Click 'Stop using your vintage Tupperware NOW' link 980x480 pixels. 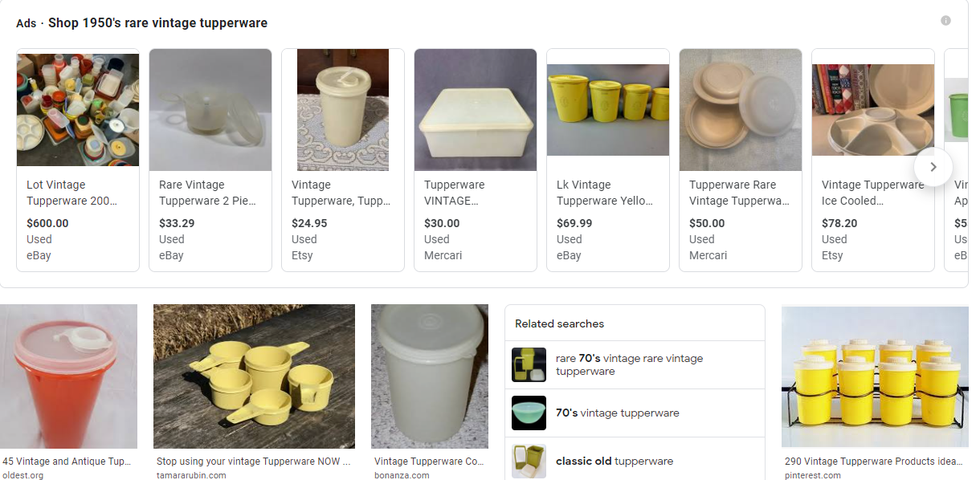[x=254, y=462]
